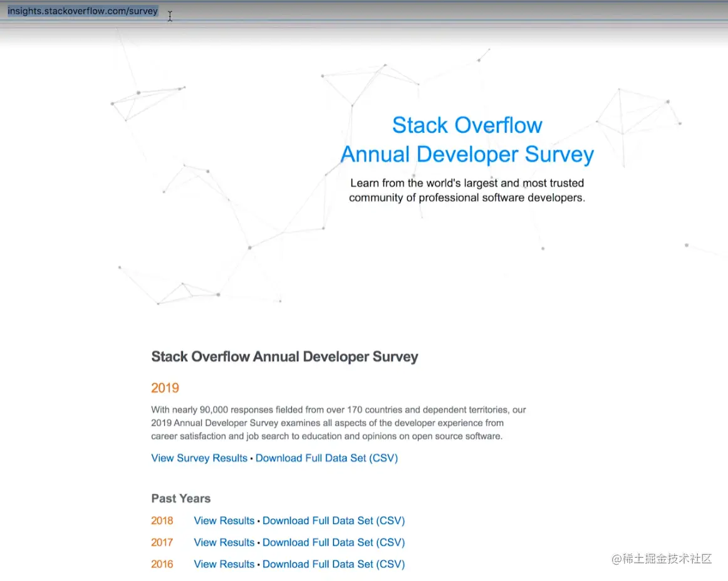Select the insights.stackoverflow.com/survey address bar URL
728x581 pixels.
(x=83, y=11)
